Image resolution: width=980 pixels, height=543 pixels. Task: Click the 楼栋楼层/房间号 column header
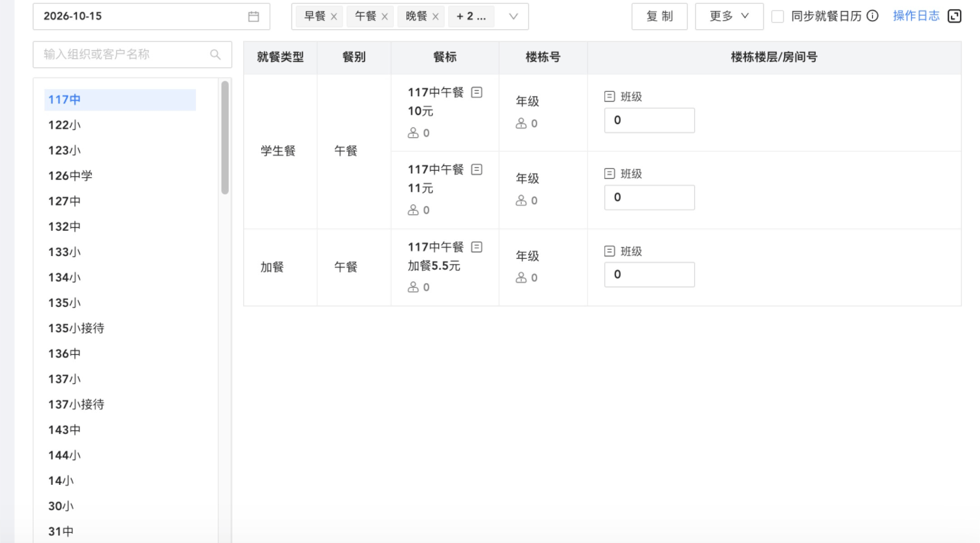coord(774,58)
